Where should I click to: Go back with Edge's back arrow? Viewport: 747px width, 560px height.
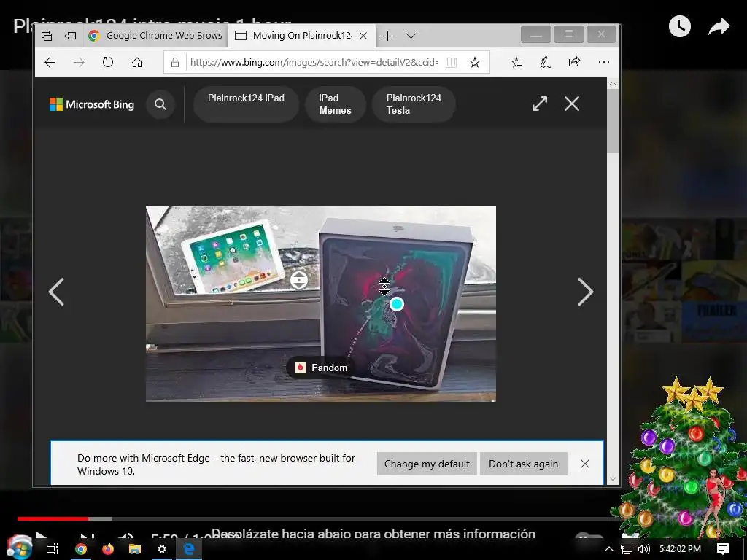point(50,63)
